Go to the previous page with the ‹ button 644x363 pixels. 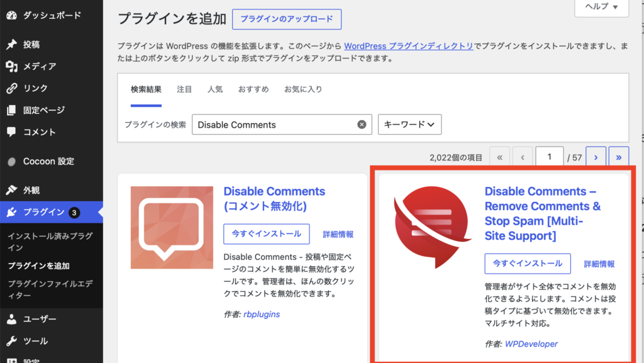pos(523,157)
